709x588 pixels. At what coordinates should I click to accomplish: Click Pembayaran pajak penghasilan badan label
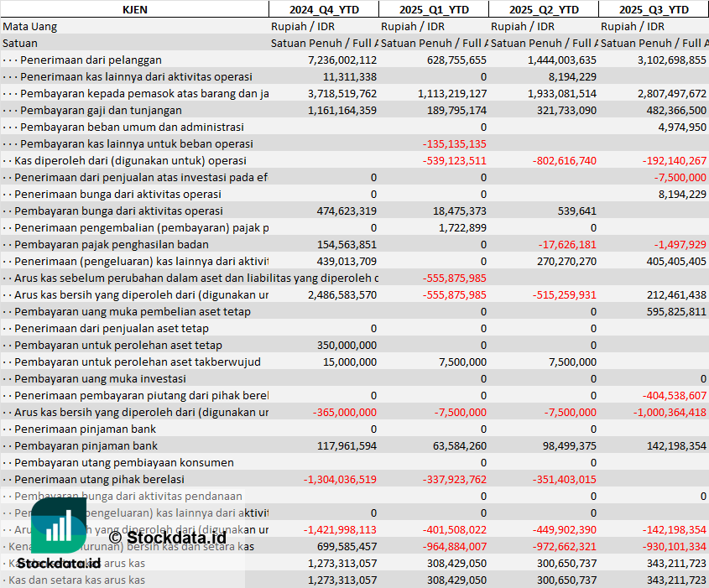(112, 244)
